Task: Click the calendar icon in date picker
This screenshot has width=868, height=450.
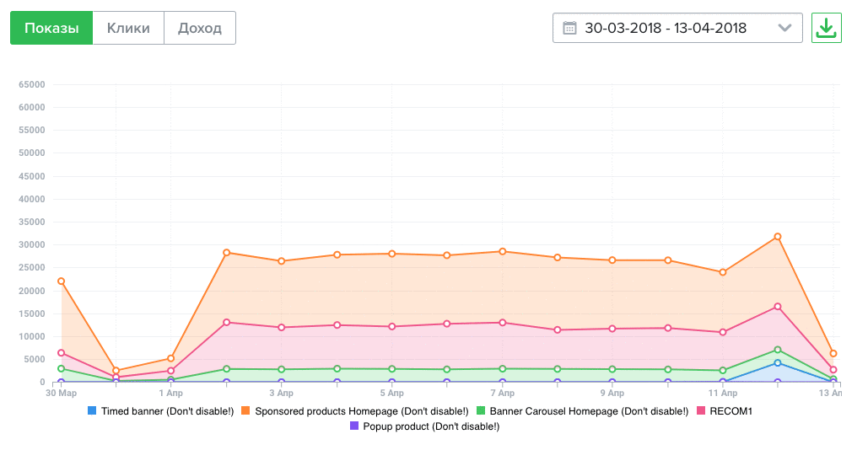Action: pyautogui.click(x=569, y=28)
